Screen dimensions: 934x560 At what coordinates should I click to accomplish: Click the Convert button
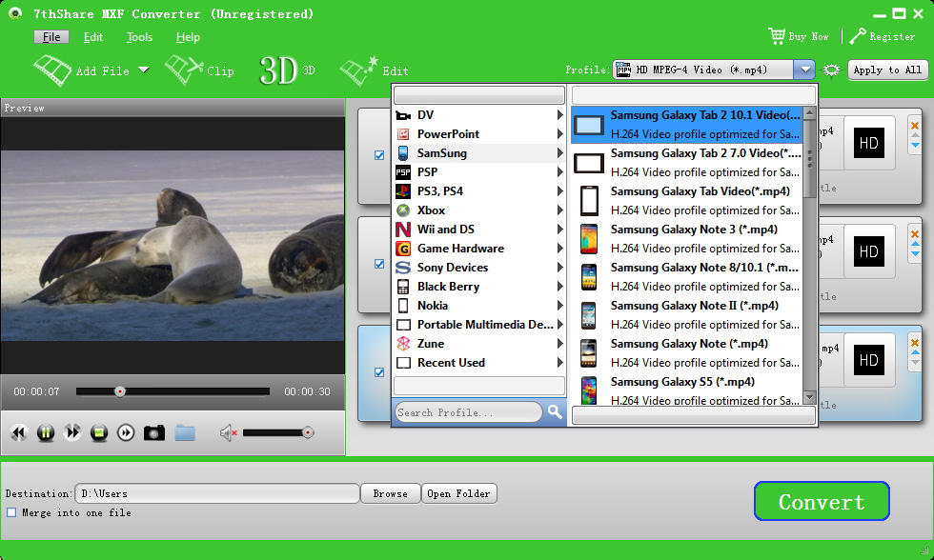tap(822, 501)
